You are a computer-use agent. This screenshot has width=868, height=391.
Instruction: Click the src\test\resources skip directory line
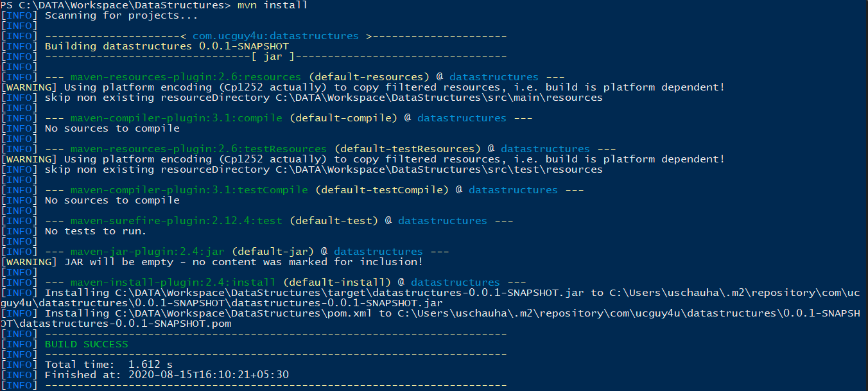324,169
